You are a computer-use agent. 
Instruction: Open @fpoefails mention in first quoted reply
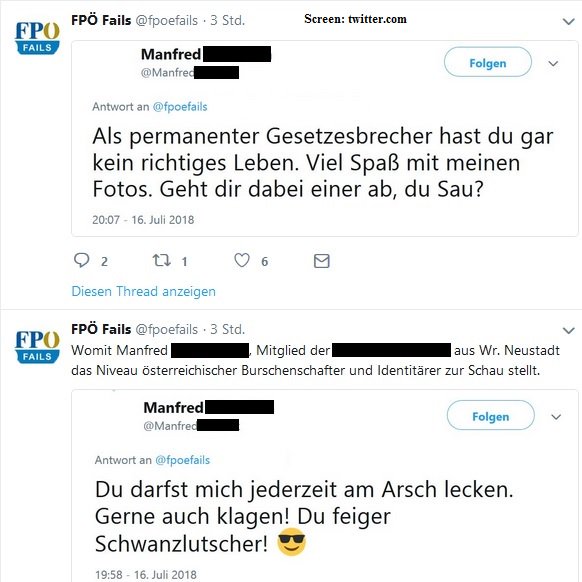[180, 107]
